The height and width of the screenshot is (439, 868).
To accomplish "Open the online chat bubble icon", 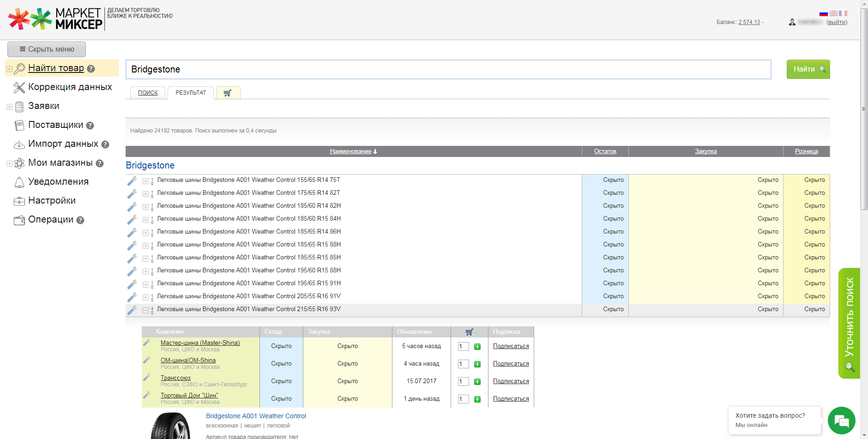I will tap(841, 421).
